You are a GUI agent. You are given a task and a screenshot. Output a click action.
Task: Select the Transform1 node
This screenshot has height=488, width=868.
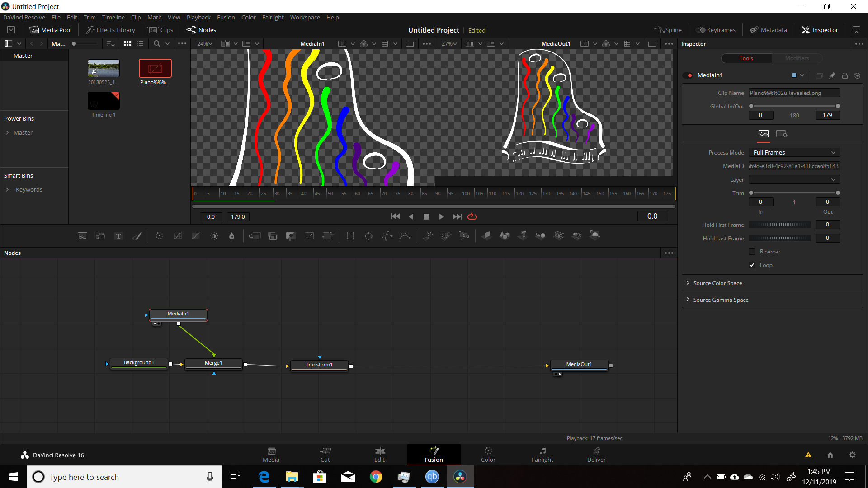[319, 365]
